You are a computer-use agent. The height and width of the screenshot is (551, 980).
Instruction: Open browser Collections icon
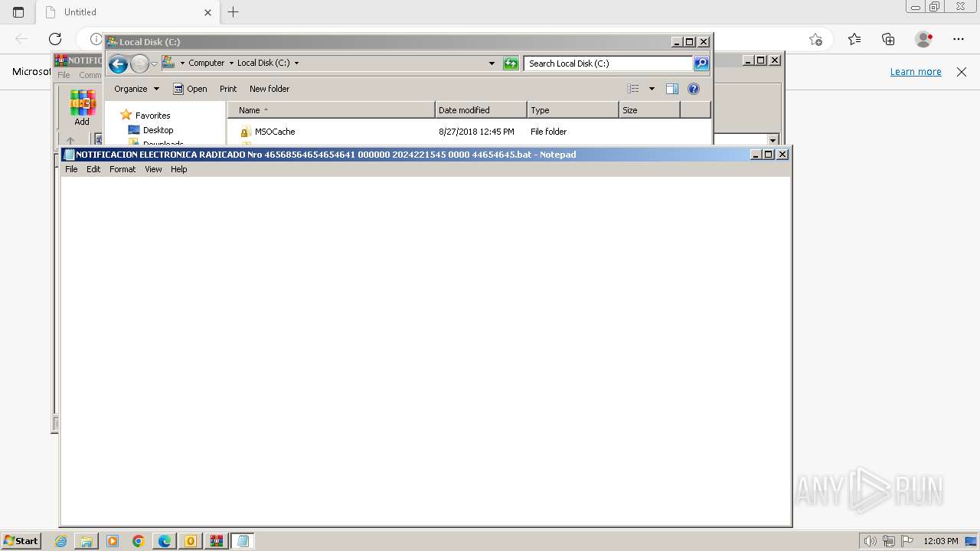click(x=888, y=39)
